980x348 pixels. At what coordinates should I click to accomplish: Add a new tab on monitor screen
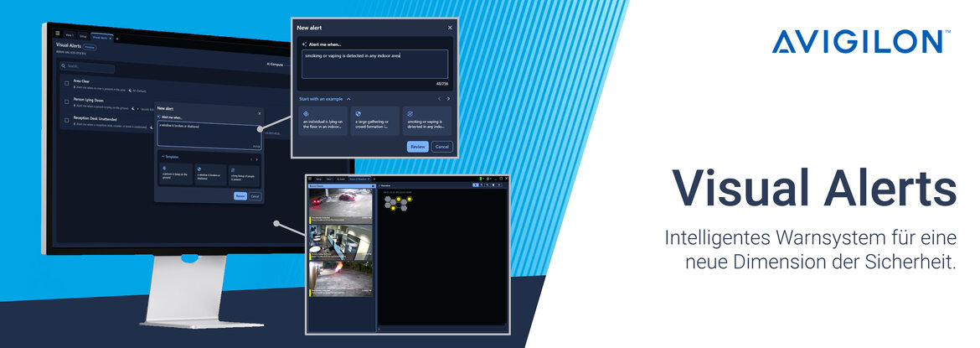pyautogui.click(x=117, y=39)
